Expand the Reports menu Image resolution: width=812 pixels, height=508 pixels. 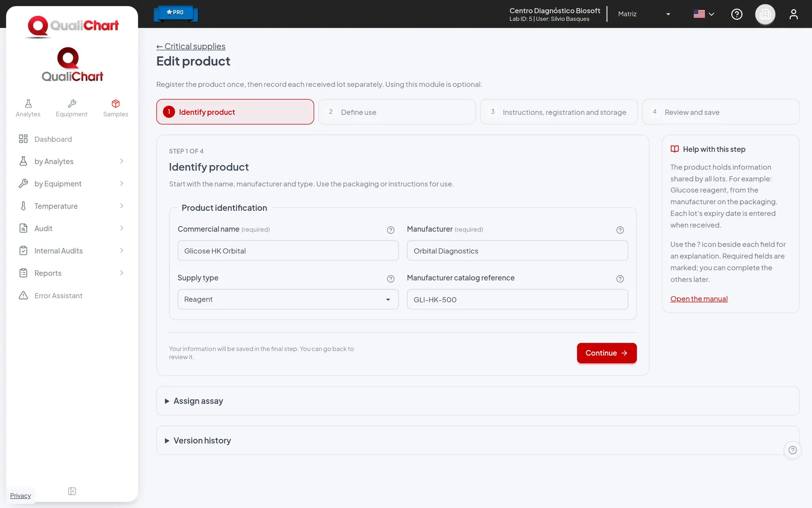pyautogui.click(x=72, y=273)
